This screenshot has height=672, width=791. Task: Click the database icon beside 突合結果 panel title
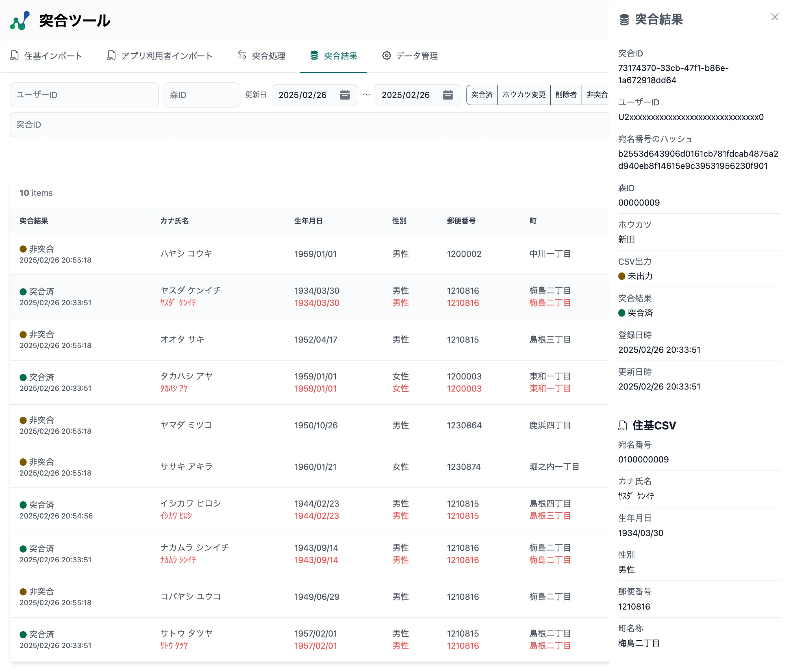pyautogui.click(x=624, y=19)
